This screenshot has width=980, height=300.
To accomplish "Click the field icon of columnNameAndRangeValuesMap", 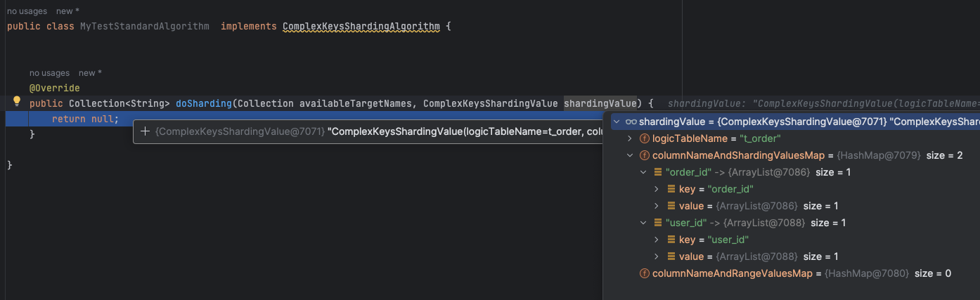I will click(x=645, y=273).
